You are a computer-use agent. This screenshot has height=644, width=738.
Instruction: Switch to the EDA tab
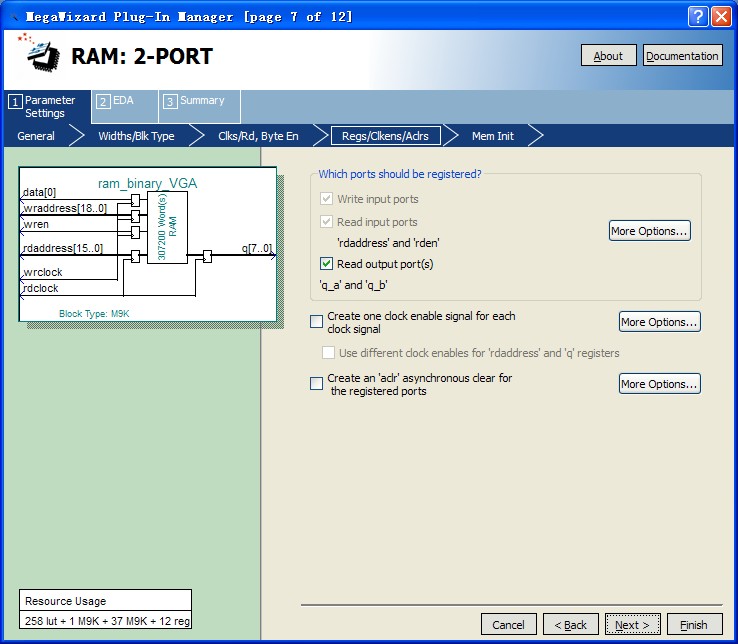pos(124,106)
